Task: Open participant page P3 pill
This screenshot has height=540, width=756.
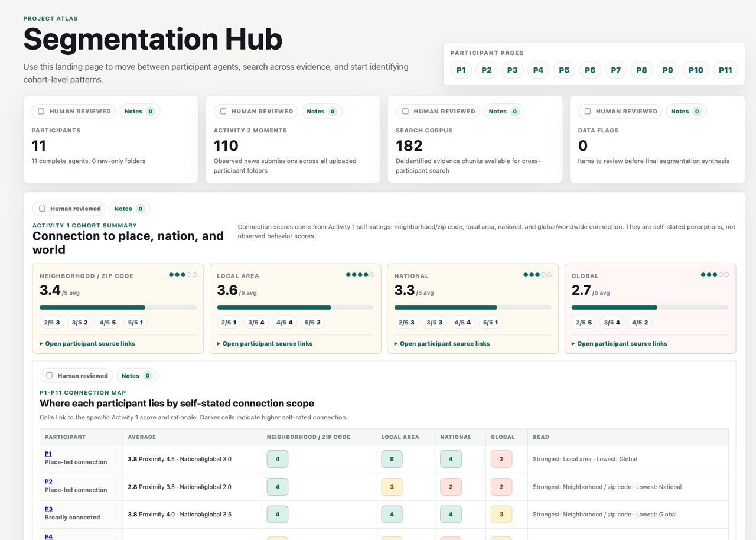Action: click(513, 70)
